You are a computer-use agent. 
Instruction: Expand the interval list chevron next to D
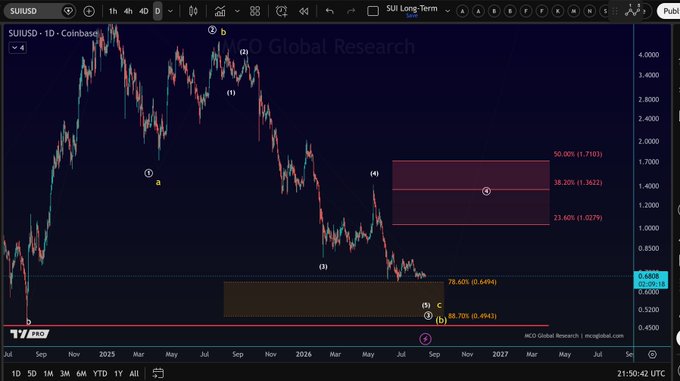(x=170, y=11)
